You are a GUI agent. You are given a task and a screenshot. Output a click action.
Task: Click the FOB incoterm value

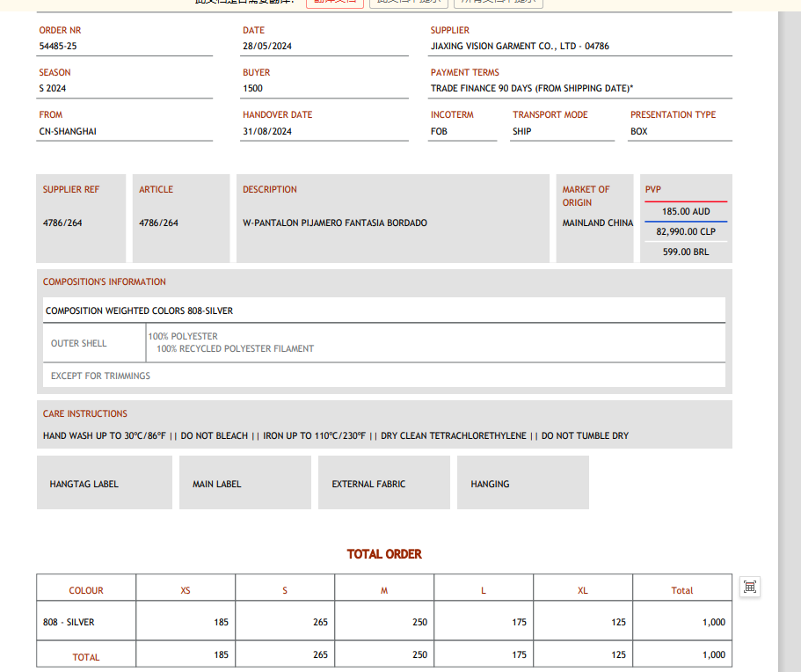point(439,131)
